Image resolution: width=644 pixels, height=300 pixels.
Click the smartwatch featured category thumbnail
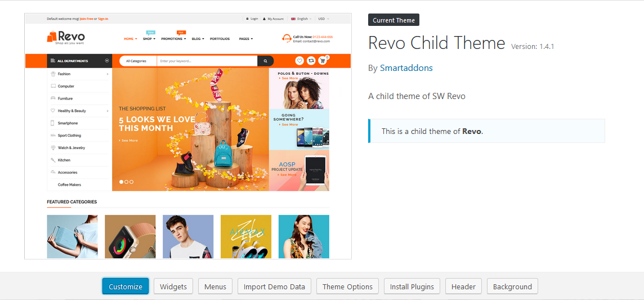pos(130,236)
